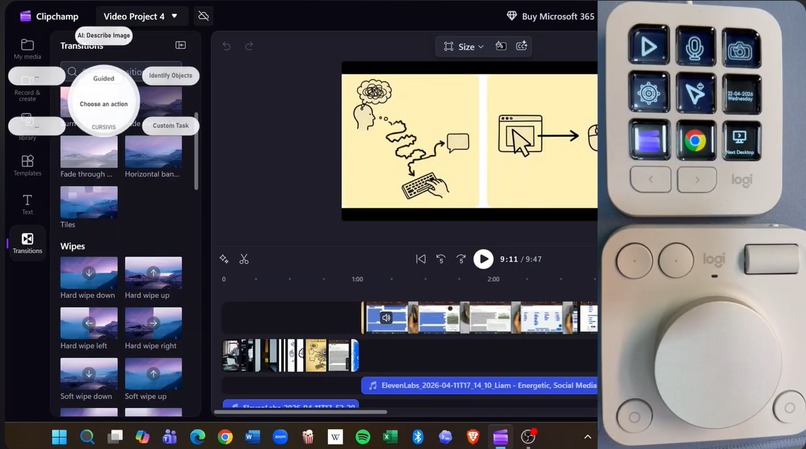Click the AI: Describe Image overlay pill
The height and width of the screenshot is (449, 806).
tap(104, 35)
